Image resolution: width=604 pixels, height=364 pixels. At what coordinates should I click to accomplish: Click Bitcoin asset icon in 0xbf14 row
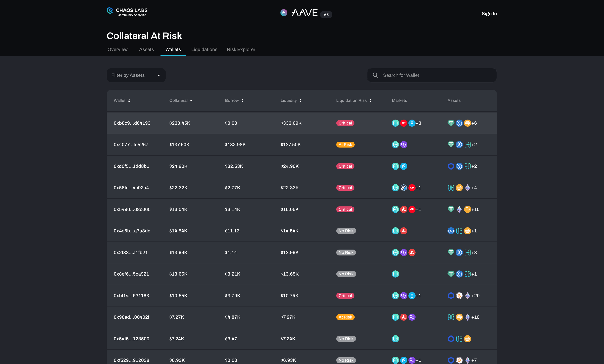tap(459, 296)
